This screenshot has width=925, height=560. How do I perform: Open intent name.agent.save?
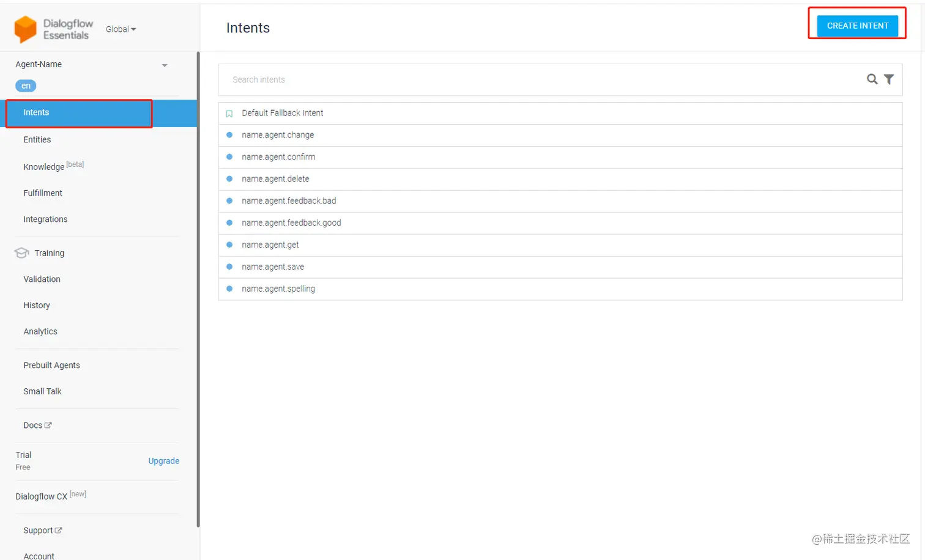click(x=560, y=267)
